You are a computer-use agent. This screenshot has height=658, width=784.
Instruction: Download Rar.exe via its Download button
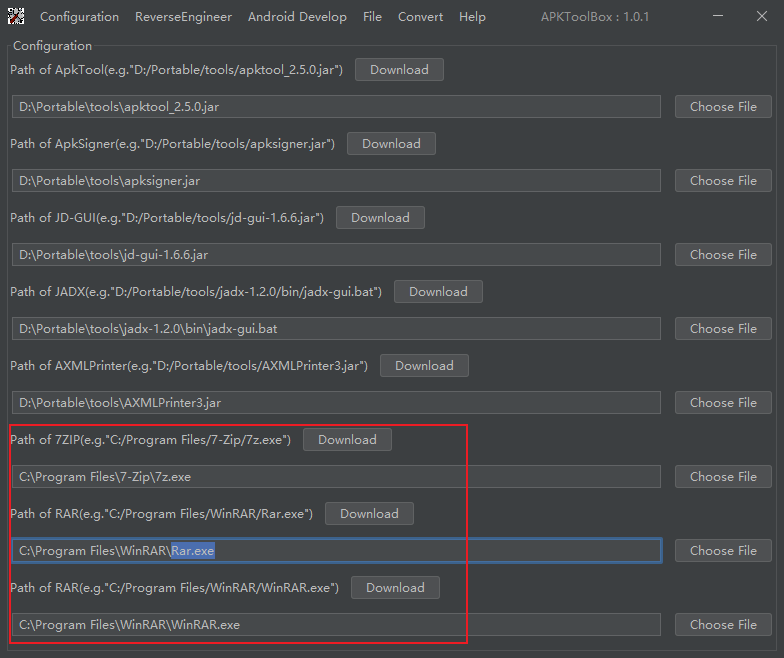point(369,514)
